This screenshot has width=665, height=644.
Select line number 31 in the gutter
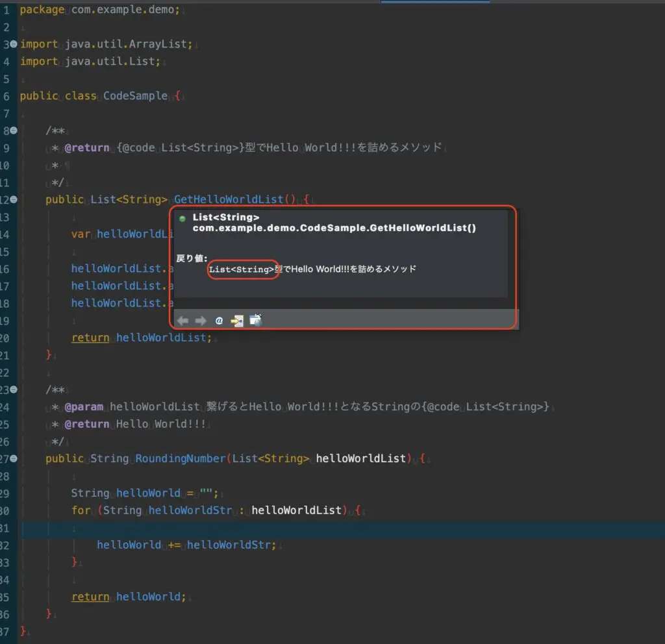tap(5, 527)
